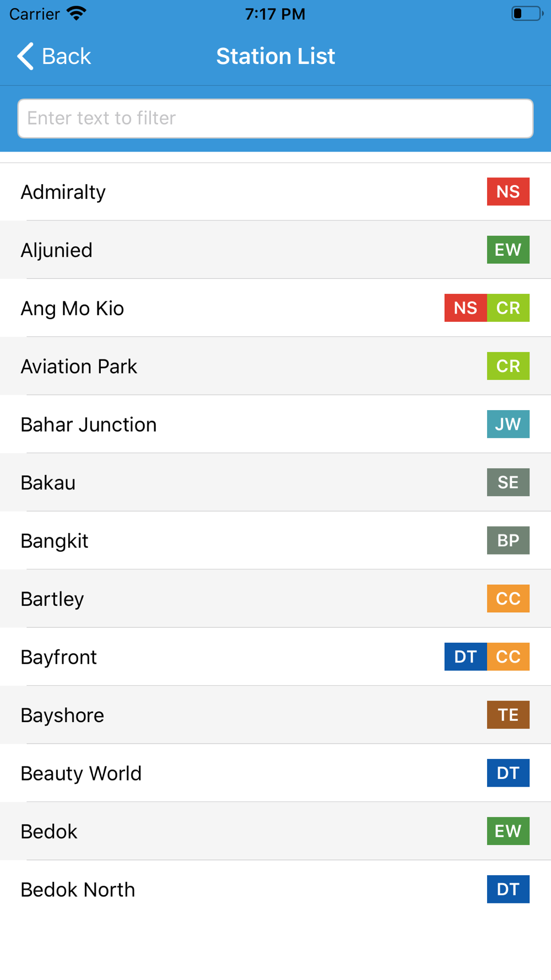Image resolution: width=551 pixels, height=980 pixels.
Task: Tap the Back chevron icon
Action: (x=25, y=56)
